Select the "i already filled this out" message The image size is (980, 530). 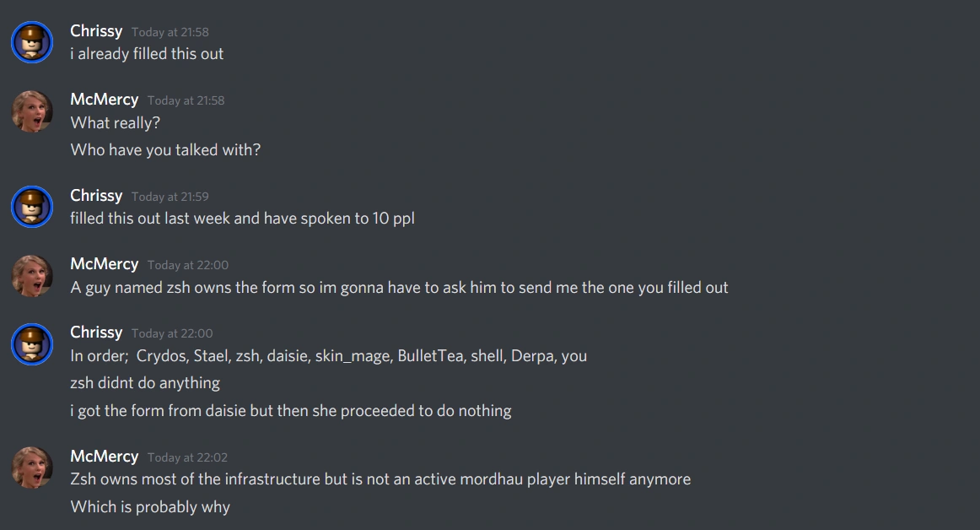coord(147,54)
